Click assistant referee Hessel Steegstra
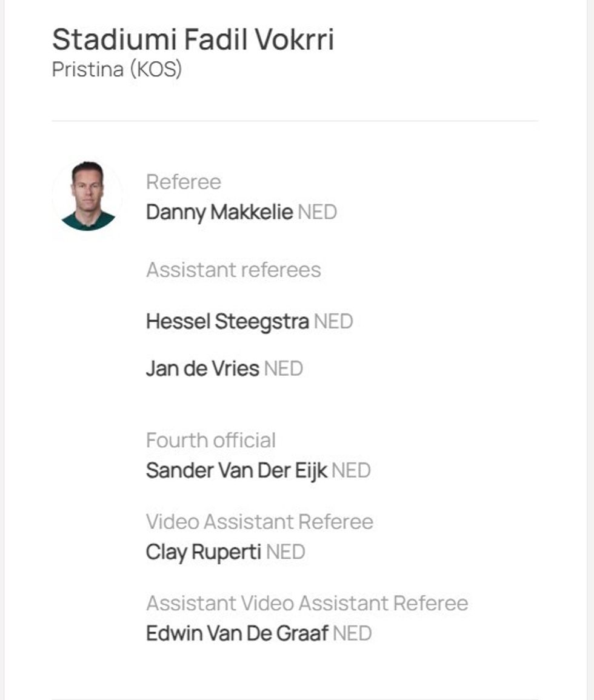The image size is (594, 700). [x=227, y=321]
